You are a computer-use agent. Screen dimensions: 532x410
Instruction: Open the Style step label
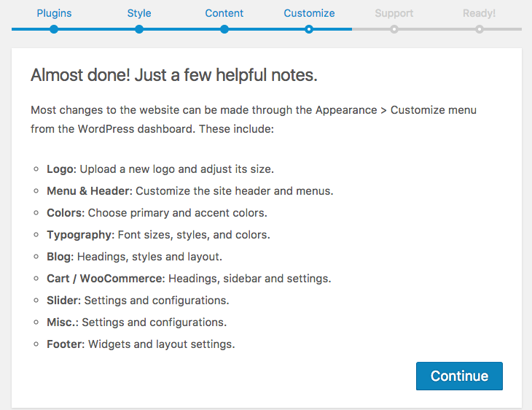(139, 13)
